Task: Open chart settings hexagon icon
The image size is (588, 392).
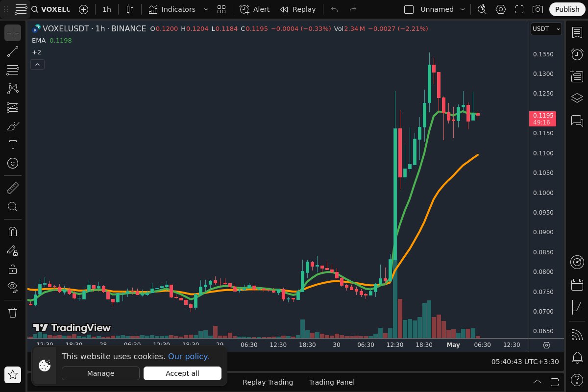Action: [x=501, y=9]
